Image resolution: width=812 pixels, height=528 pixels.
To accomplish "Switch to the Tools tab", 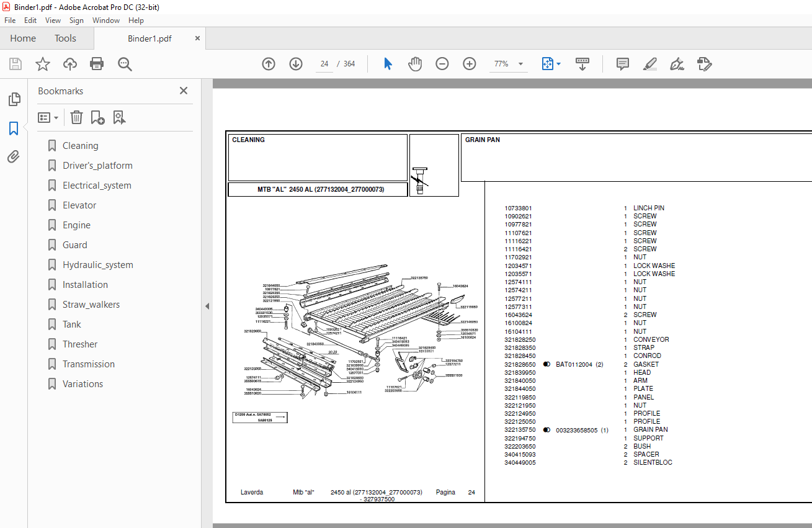I will coord(65,38).
